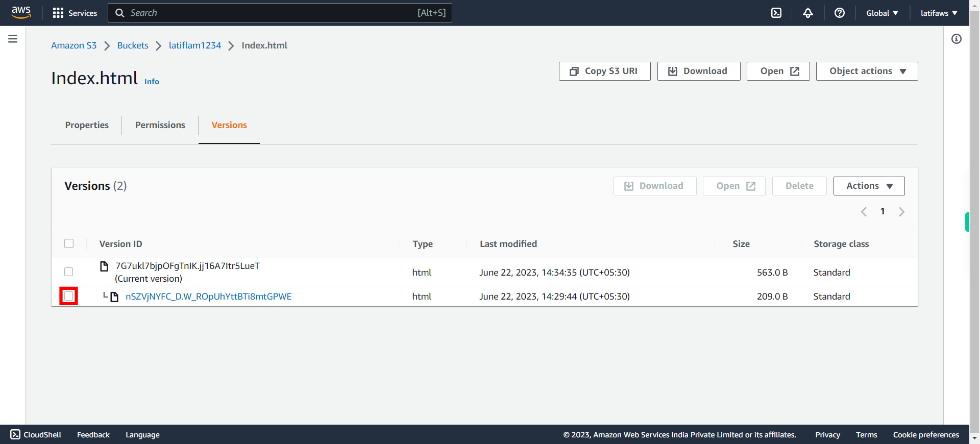Expand the Versions Actions dropdown

click(x=869, y=186)
